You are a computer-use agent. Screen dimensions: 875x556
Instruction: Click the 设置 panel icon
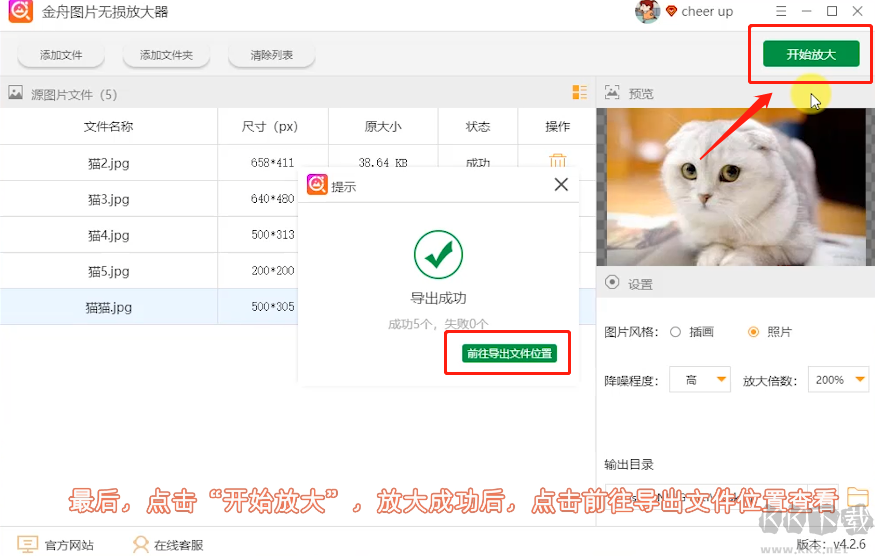pos(612,282)
